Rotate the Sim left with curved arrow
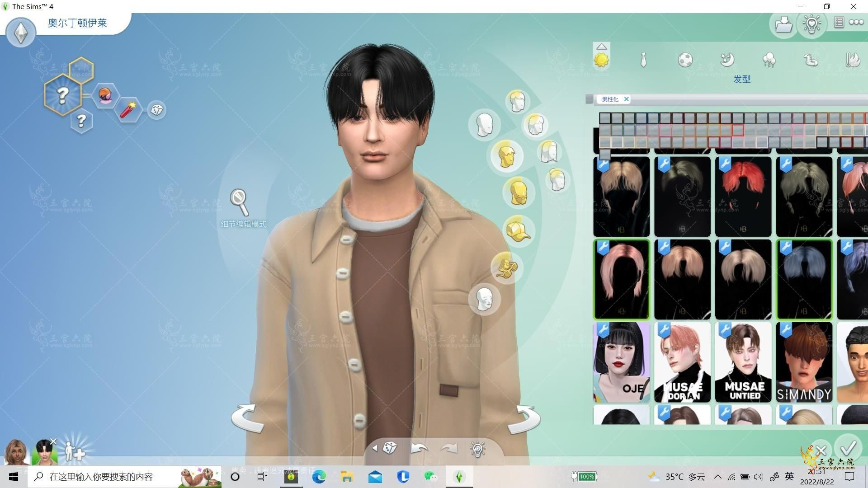Viewport: 868px width, 488px height. 248,418
